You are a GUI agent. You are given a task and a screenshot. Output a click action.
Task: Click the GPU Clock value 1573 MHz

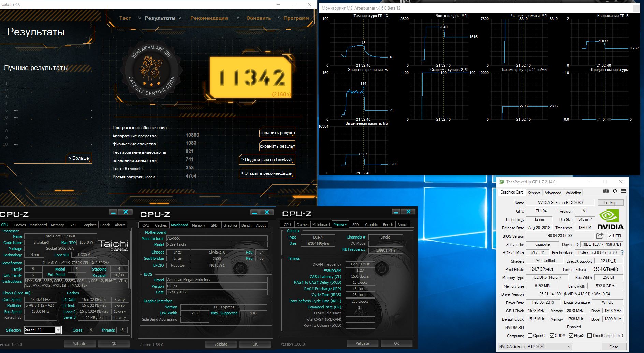[537, 311]
